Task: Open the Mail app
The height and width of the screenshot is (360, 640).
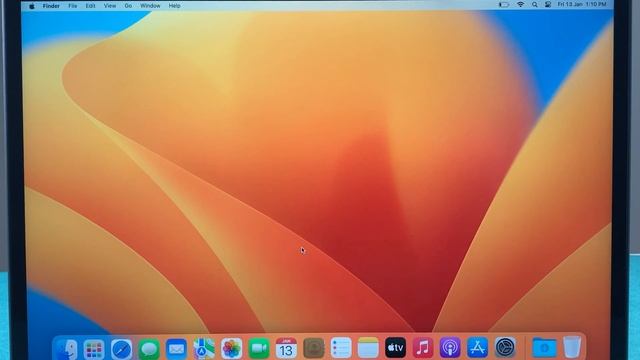Action: click(176, 349)
